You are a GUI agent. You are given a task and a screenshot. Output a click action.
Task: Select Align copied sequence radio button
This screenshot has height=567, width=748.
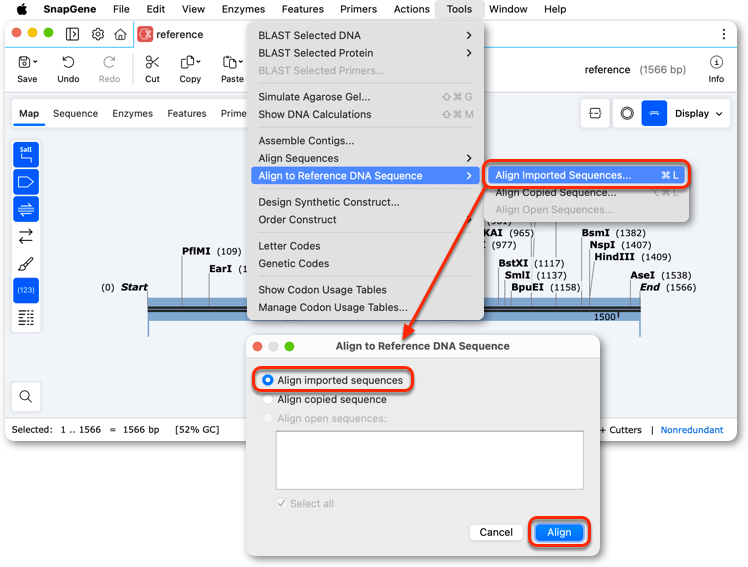(x=268, y=399)
